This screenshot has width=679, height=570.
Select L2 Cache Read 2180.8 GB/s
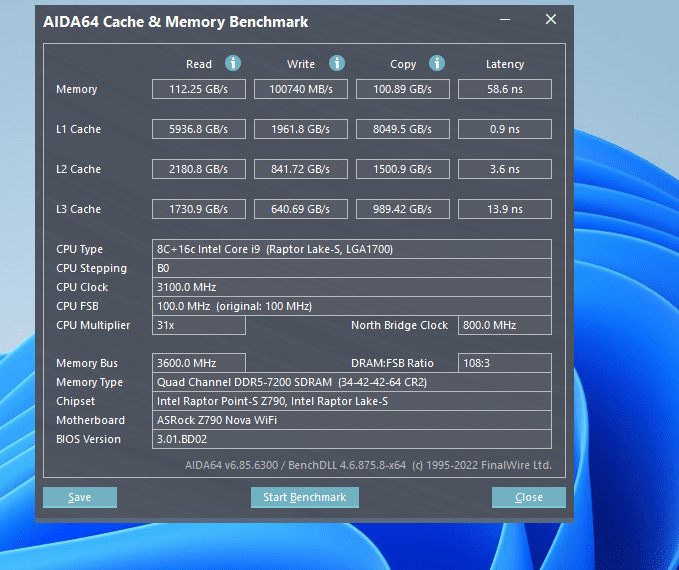pos(199,169)
